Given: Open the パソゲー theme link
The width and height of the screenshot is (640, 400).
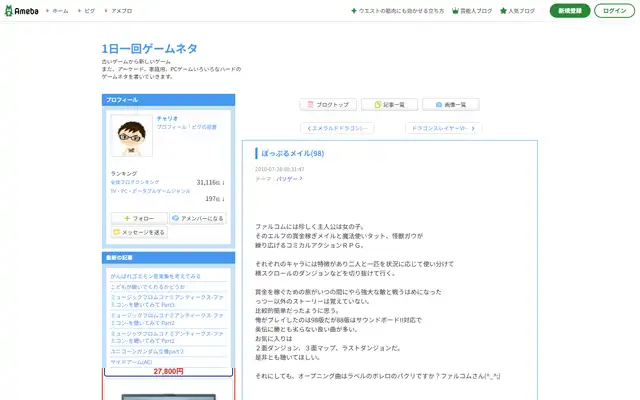Looking at the screenshot, I should pos(289,179).
